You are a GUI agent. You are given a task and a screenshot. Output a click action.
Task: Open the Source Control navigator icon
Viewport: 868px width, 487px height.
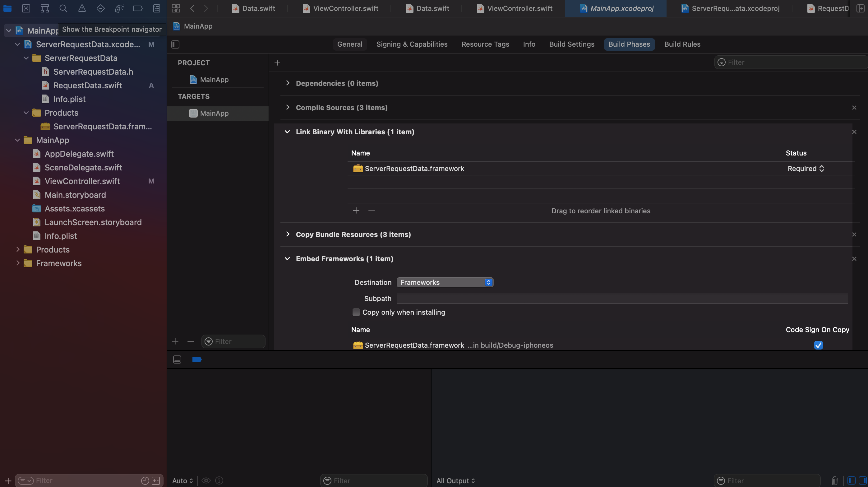(x=26, y=8)
